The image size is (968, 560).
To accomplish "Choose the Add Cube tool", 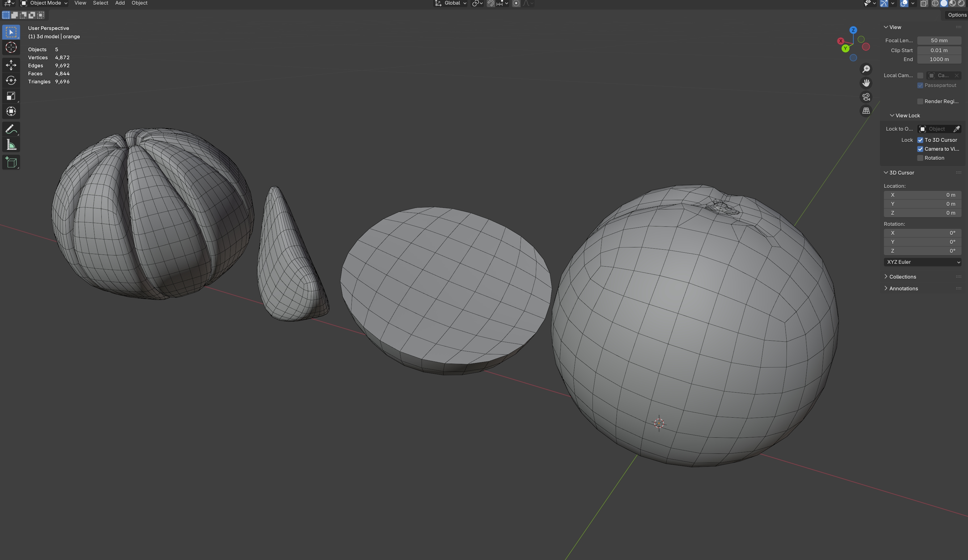I will click(11, 162).
